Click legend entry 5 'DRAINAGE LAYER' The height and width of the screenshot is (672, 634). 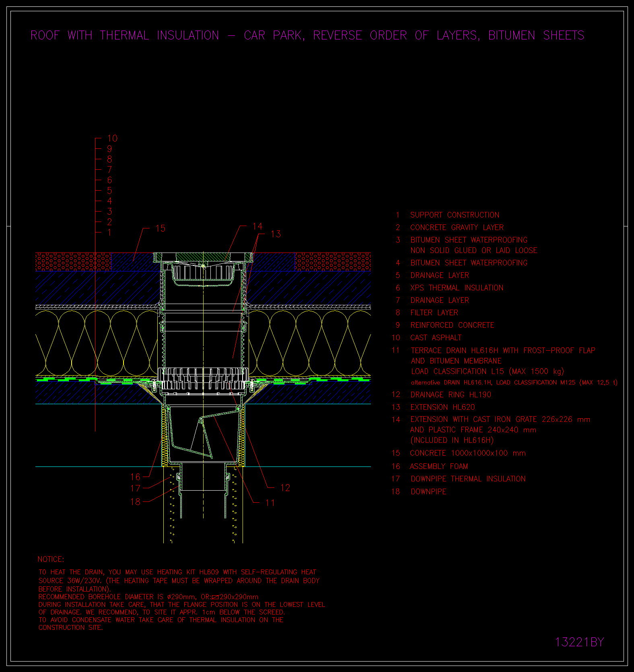pos(440,275)
